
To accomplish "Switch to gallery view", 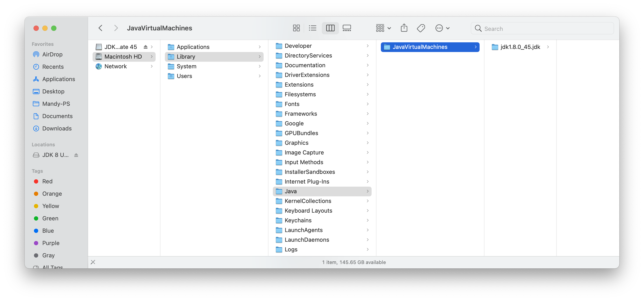I will tap(347, 28).
